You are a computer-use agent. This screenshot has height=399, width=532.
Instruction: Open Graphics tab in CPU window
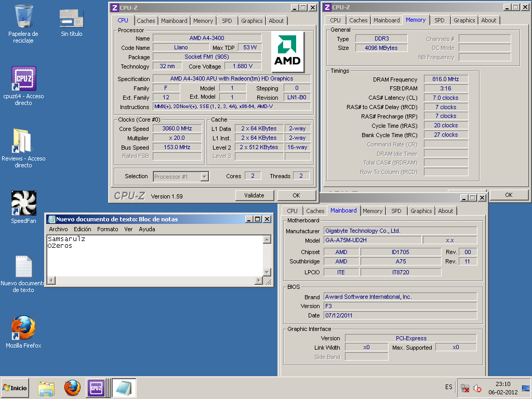252,21
